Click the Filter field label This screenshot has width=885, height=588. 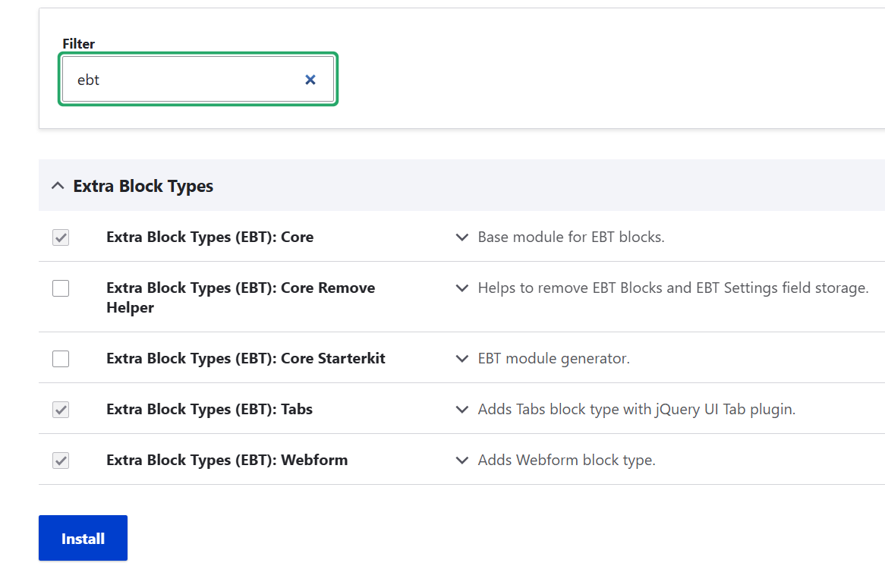[78, 43]
